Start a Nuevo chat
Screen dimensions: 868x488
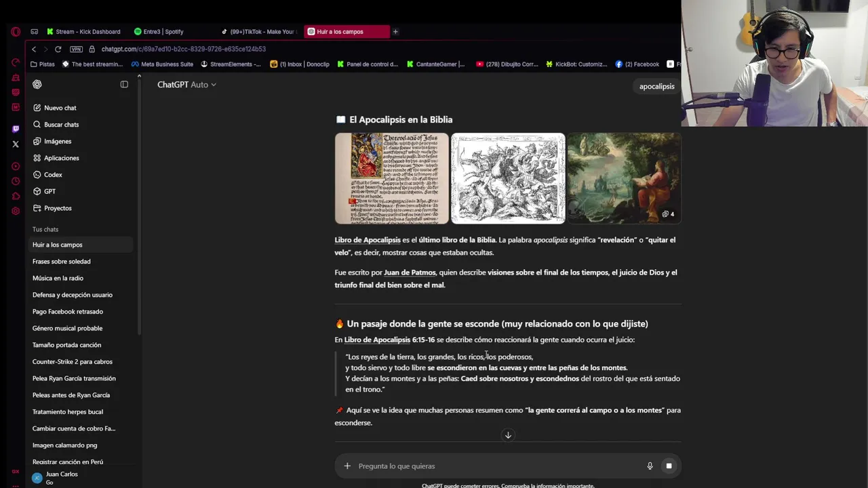tap(81, 108)
